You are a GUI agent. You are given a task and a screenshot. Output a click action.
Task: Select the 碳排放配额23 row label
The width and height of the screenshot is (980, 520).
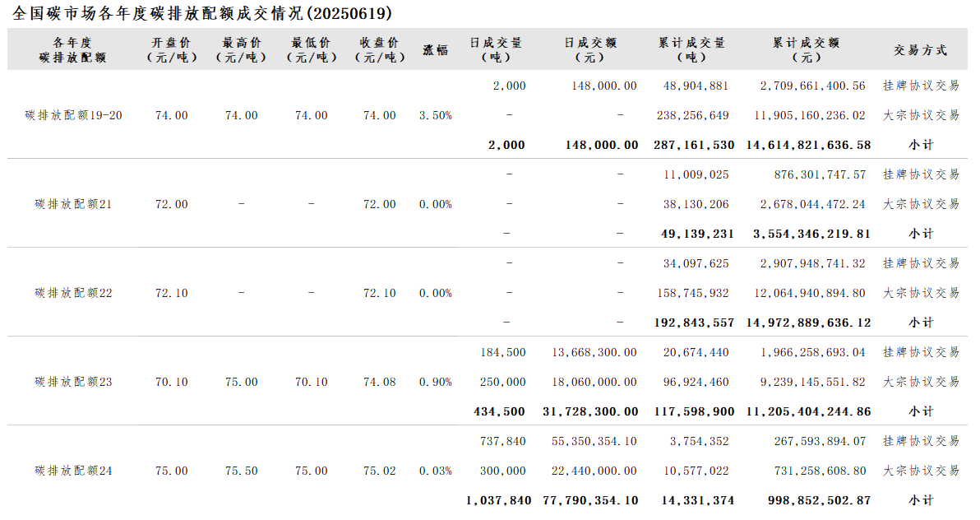coord(73,382)
